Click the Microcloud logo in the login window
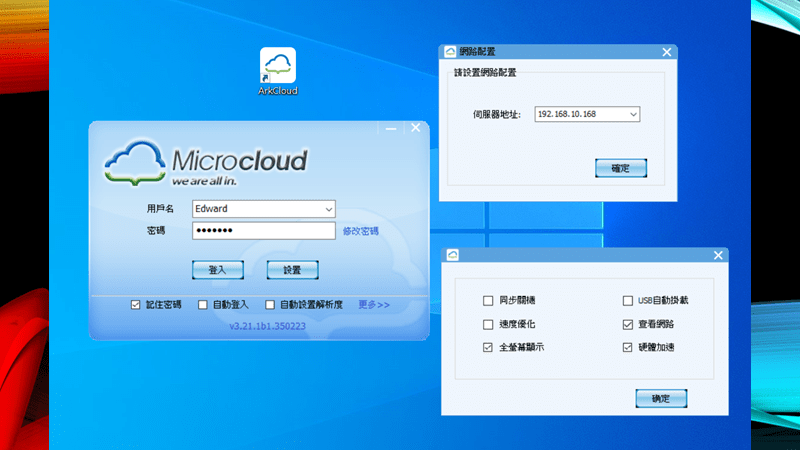Viewport: 800px width, 450px height. [x=206, y=163]
